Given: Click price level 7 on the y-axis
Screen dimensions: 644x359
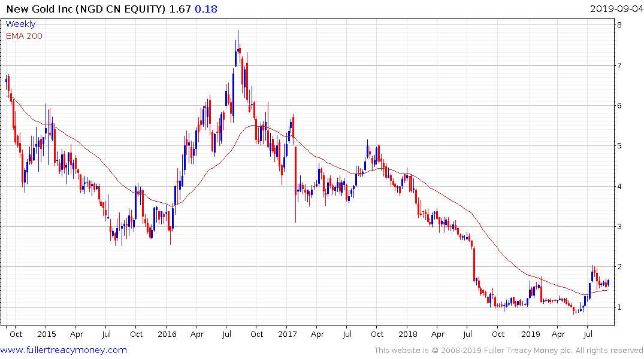Looking at the screenshot, I should [619, 65].
